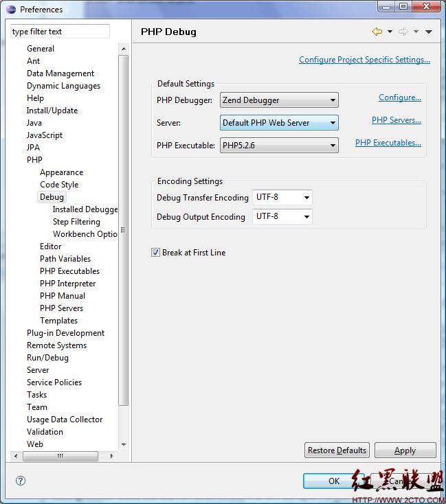This screenshot has width=446, height=504.
Task: Select Dynamic Languages in the tree
Action: point(63,86)
